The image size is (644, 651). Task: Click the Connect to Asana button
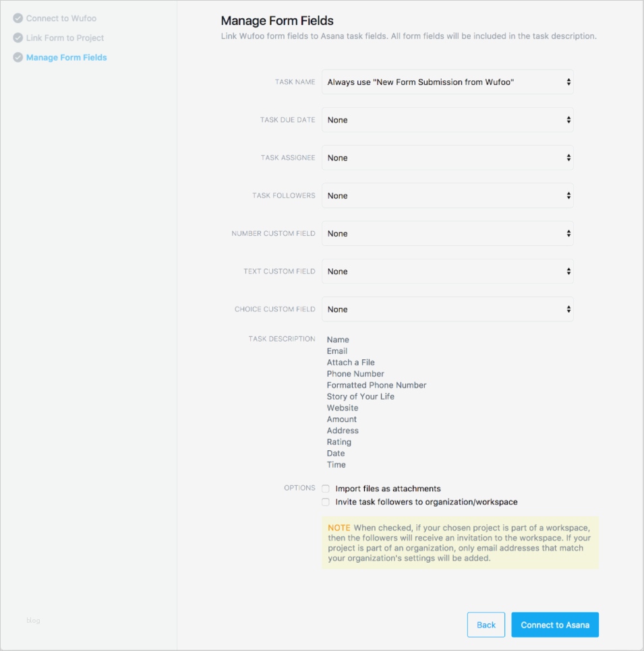555,625
